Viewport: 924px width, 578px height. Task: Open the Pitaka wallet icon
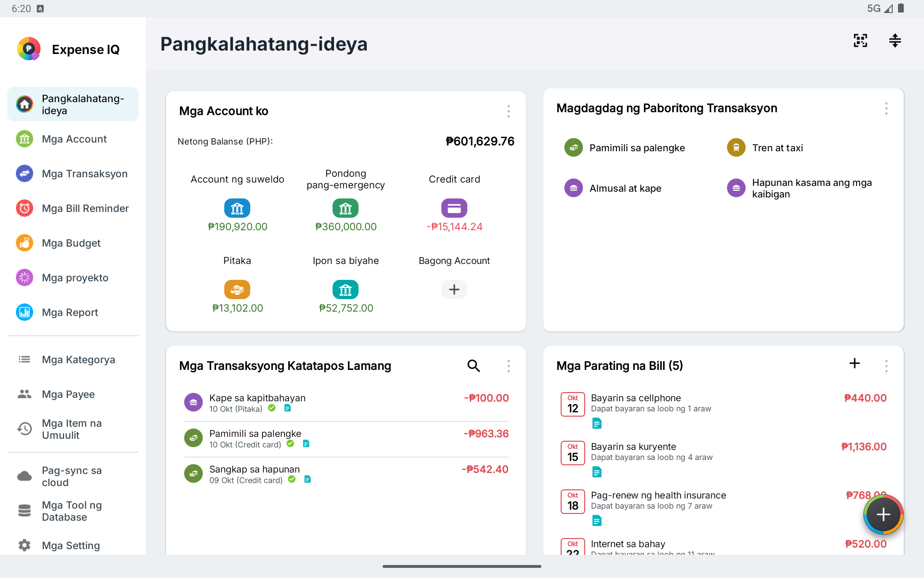[x=237, y=289]
